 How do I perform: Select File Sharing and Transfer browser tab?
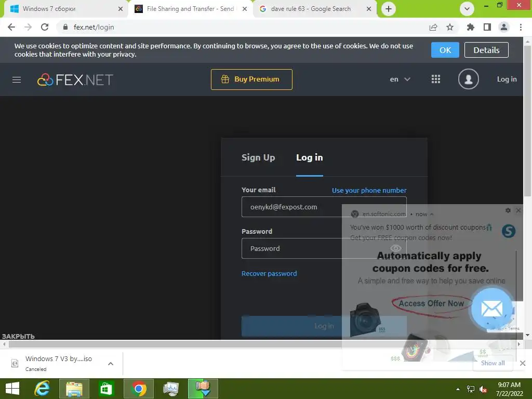click(190, 9)
